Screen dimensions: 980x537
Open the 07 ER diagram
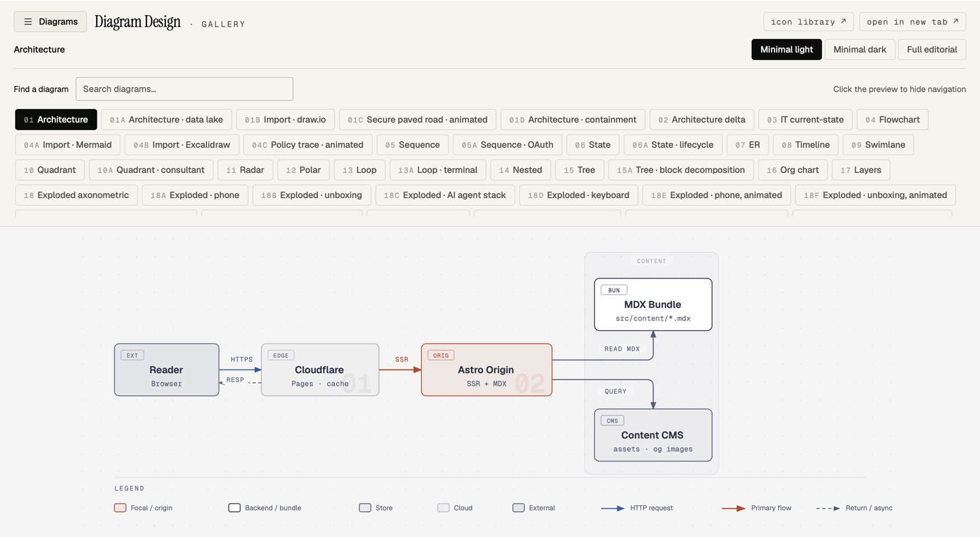(748, 145)
